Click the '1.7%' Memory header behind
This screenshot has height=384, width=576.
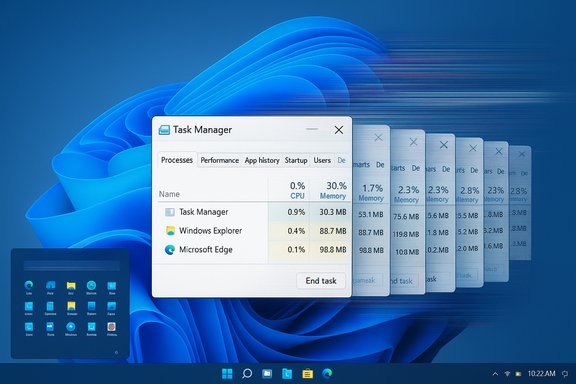(372, 188)
